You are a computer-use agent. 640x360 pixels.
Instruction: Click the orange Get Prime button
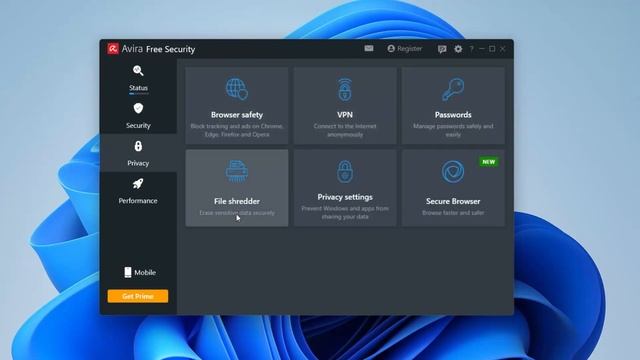coord(138,296)
